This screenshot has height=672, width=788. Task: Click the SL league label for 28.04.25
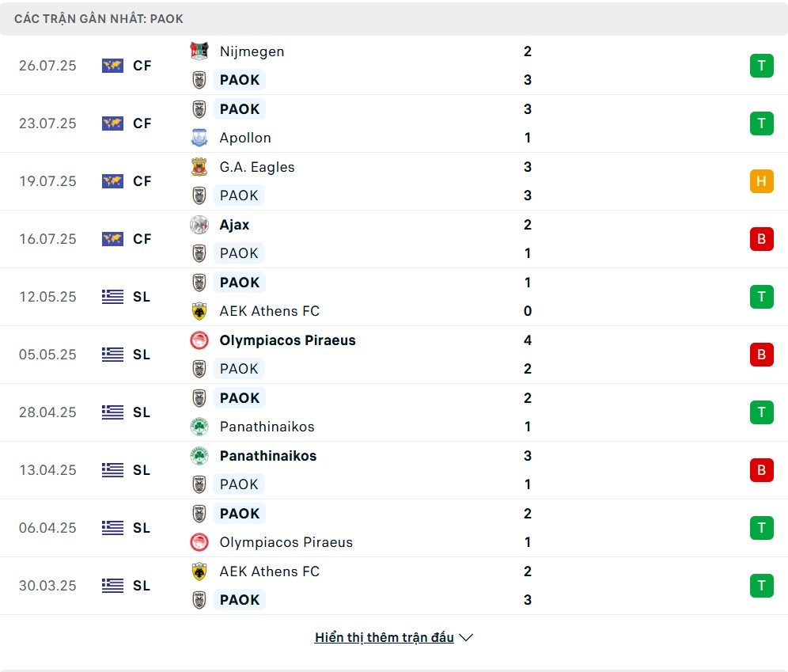click(142, 412)
